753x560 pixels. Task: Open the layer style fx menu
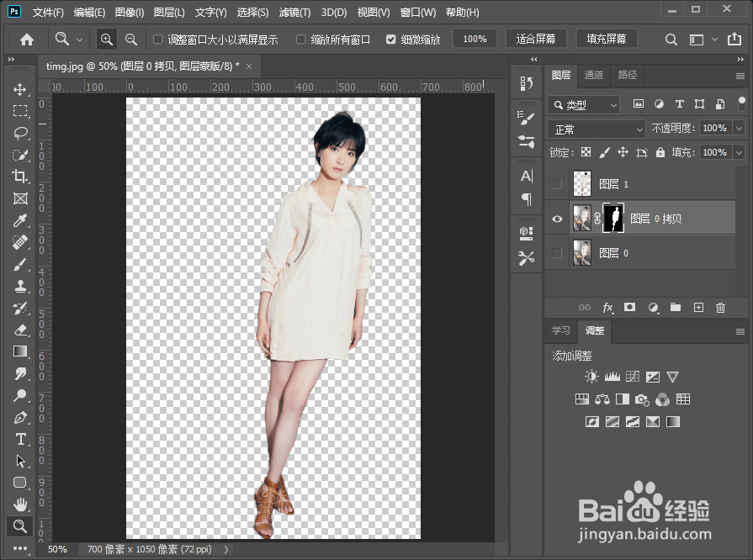pos(607,307)
